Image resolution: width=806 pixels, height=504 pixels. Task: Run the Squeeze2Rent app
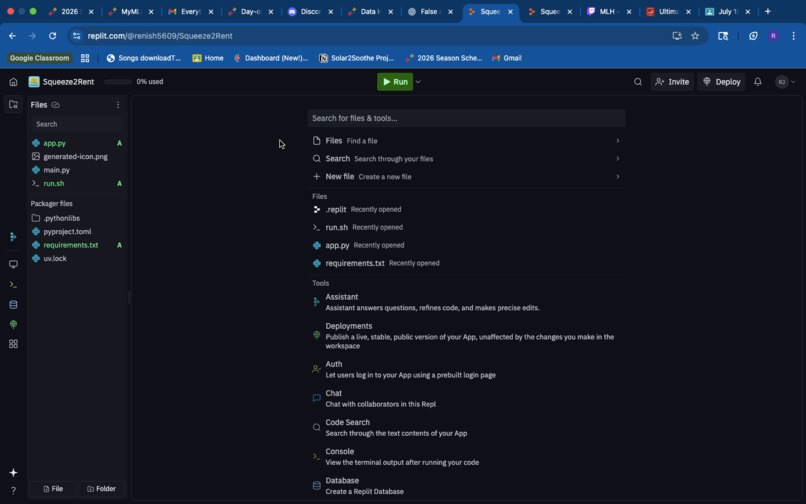395,82
